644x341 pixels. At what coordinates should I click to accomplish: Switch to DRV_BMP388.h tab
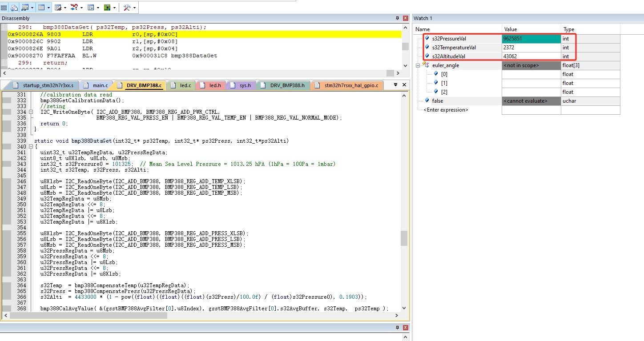[283, 85]
